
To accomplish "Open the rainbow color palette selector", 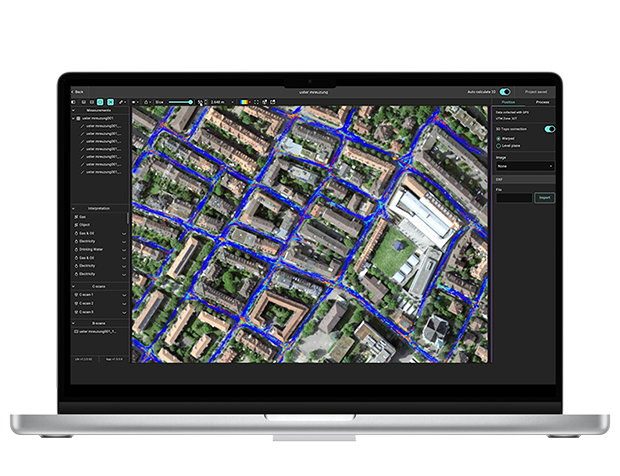I will (x=246, y=102).
